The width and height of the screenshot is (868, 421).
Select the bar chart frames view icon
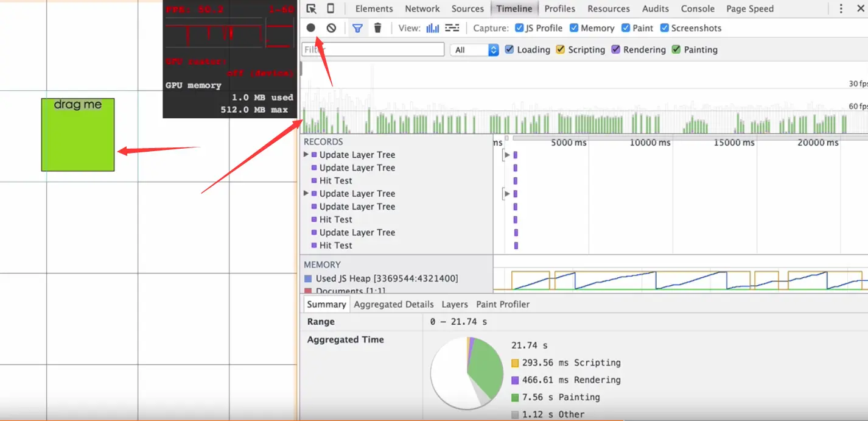click(x=433, y=28)
